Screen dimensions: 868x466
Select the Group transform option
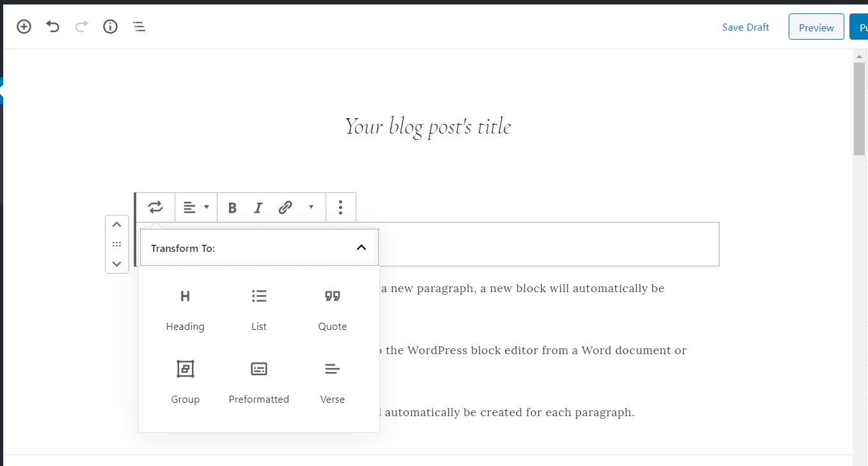tap(185, 382)
